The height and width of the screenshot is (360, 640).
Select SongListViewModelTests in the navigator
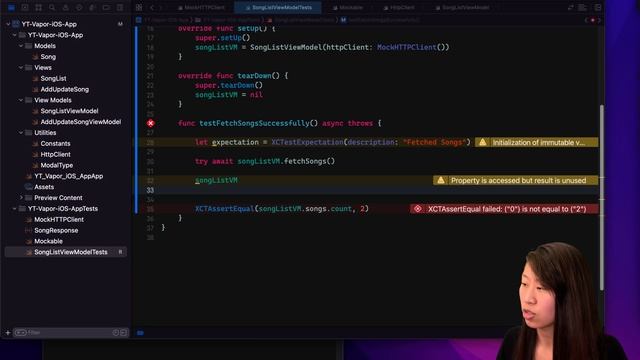(x=67, y=252)
